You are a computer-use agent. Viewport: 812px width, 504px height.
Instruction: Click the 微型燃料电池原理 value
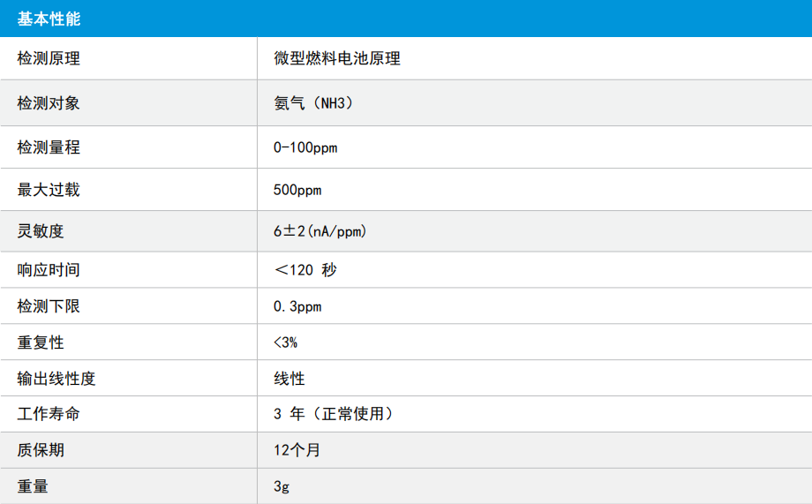click(337, 58)
